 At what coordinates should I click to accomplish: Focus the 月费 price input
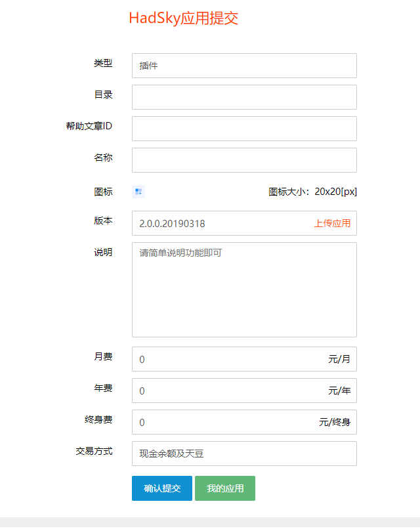(x=244, y=359)
